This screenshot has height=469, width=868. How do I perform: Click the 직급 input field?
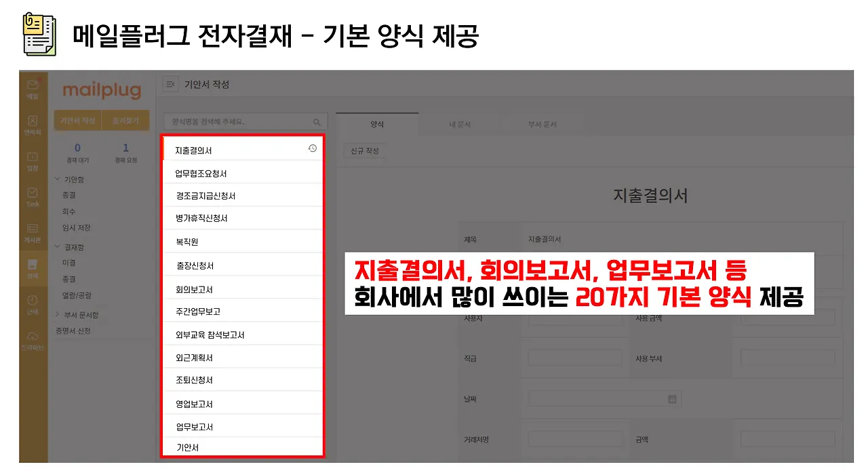point(575,358)
